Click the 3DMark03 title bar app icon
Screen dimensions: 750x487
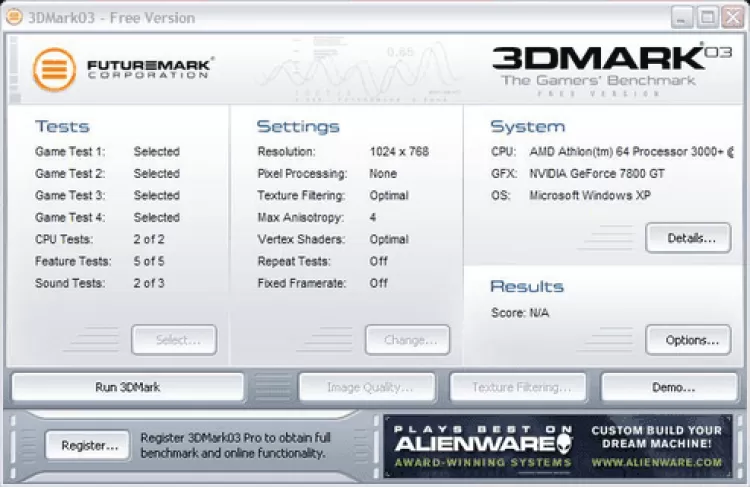[x=15, y=17]
